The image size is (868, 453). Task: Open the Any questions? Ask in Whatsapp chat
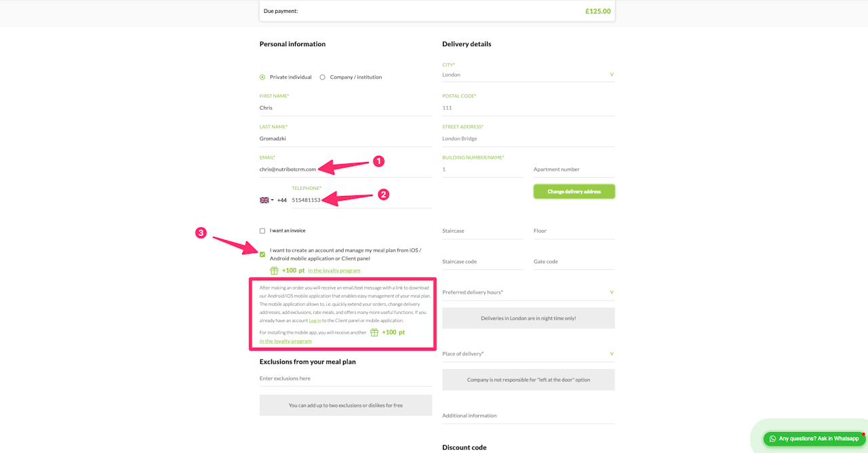tap(814, 439)
